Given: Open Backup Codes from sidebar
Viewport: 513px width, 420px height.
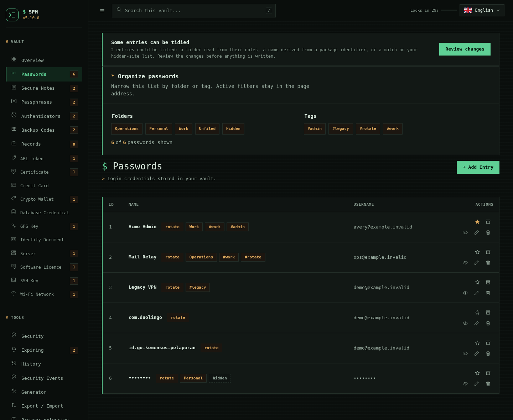Looking at the screenshot, I should point(44,130).
